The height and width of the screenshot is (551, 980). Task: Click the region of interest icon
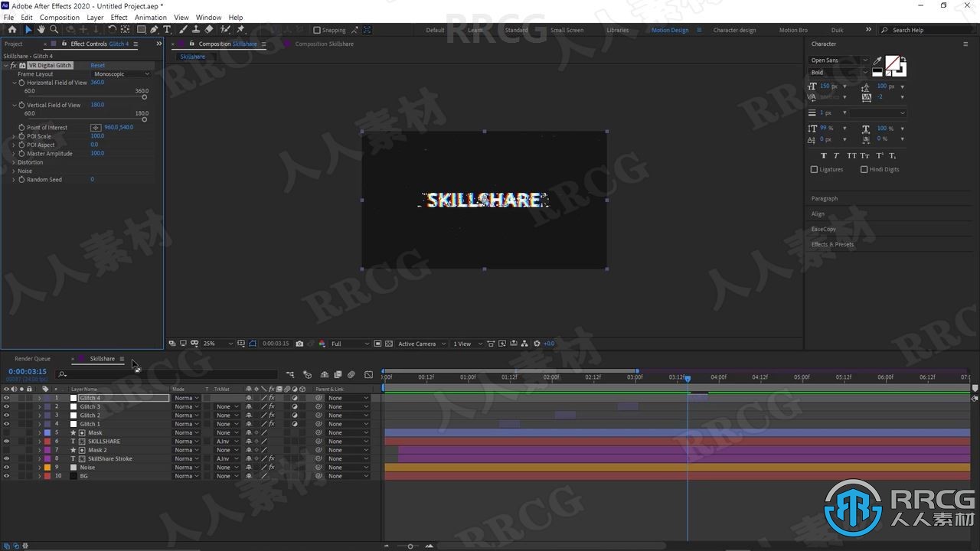click(378, 344)
